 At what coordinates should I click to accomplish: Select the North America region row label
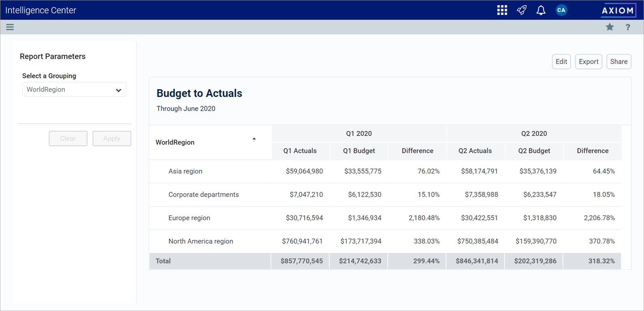[201, 241]
